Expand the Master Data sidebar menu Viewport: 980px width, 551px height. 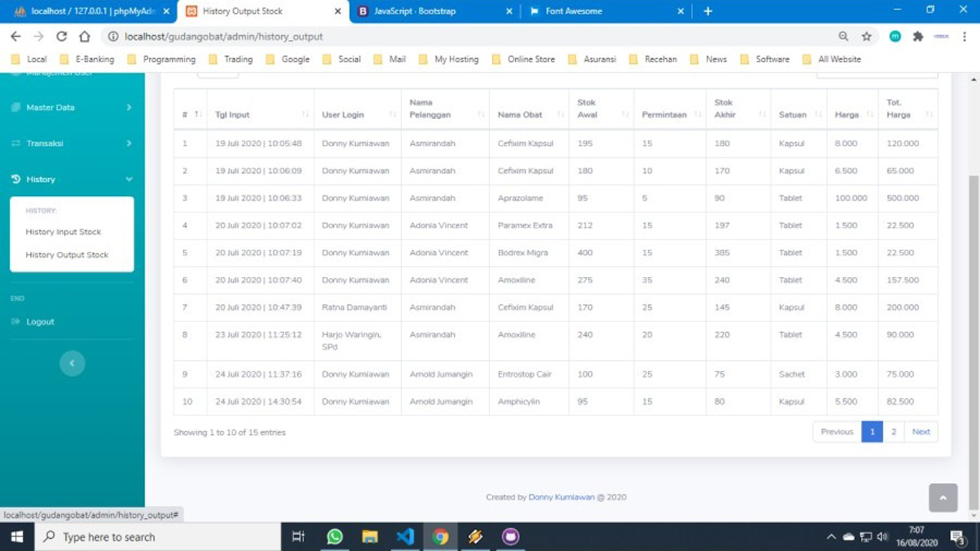click(x=72, y=108)
